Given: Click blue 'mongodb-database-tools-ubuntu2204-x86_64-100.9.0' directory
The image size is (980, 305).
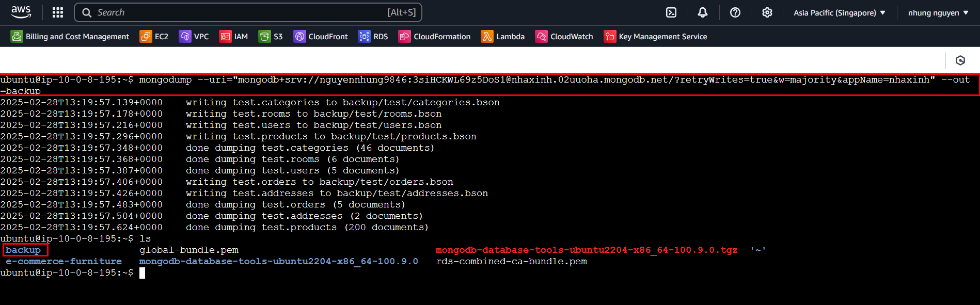Looking at the screenshot, I should [279, 262].
